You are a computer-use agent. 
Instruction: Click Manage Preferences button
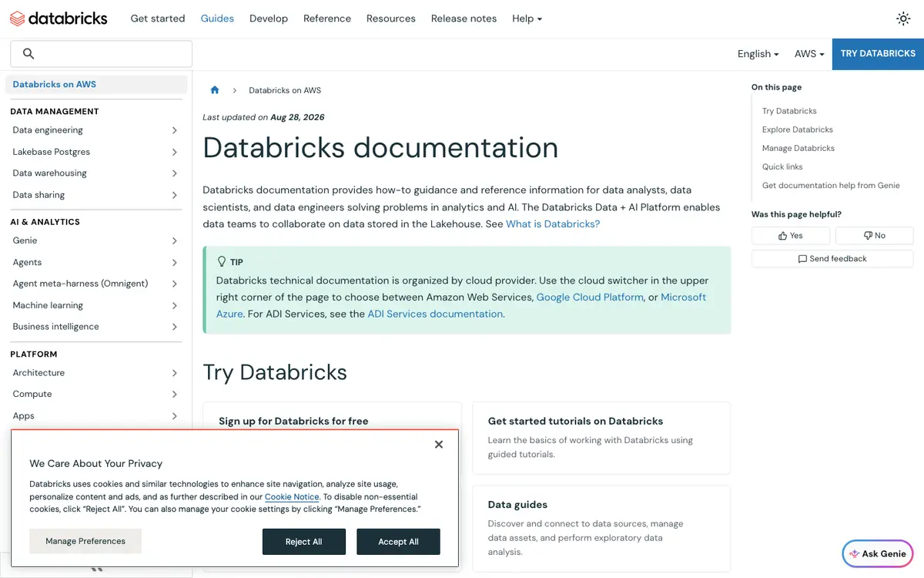85,541
